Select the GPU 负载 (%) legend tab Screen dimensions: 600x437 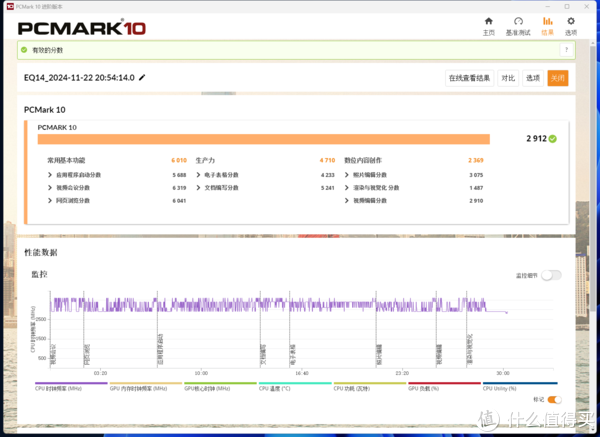click(444, 386)
